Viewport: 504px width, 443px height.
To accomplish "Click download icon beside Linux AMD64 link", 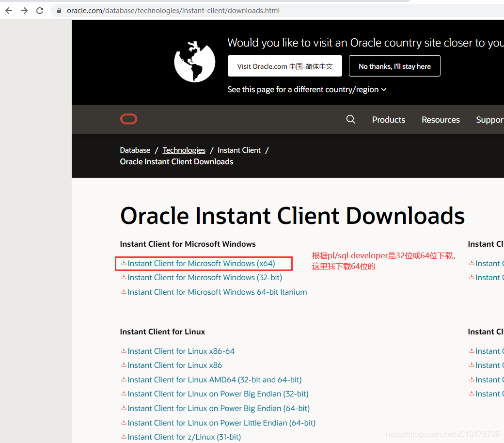I will pyautogui.click(x=124, y=379).
